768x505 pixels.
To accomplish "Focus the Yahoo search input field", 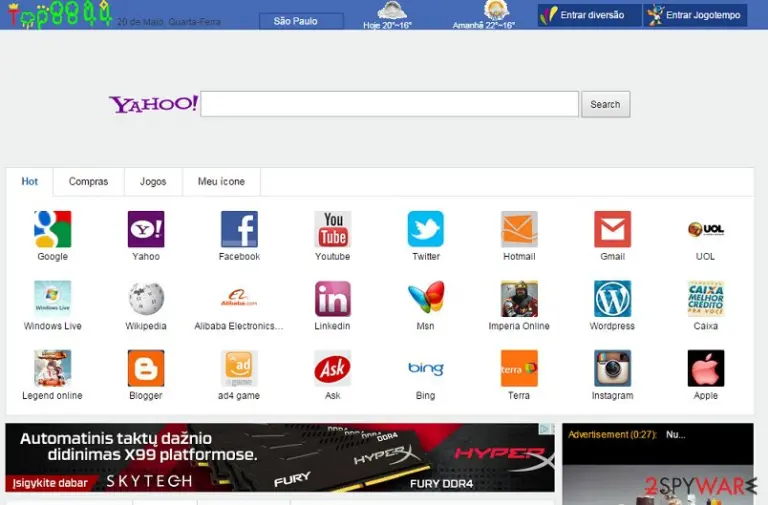I will (x=389, y=104).
